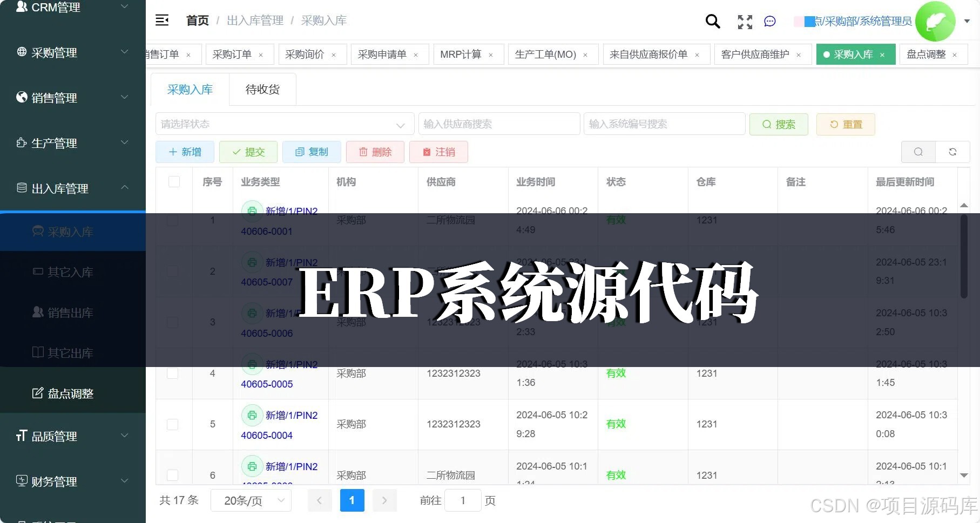Click the 删除 delete button
The width and height of the screenshot is (980, 523).
click(x=375, y=152)
